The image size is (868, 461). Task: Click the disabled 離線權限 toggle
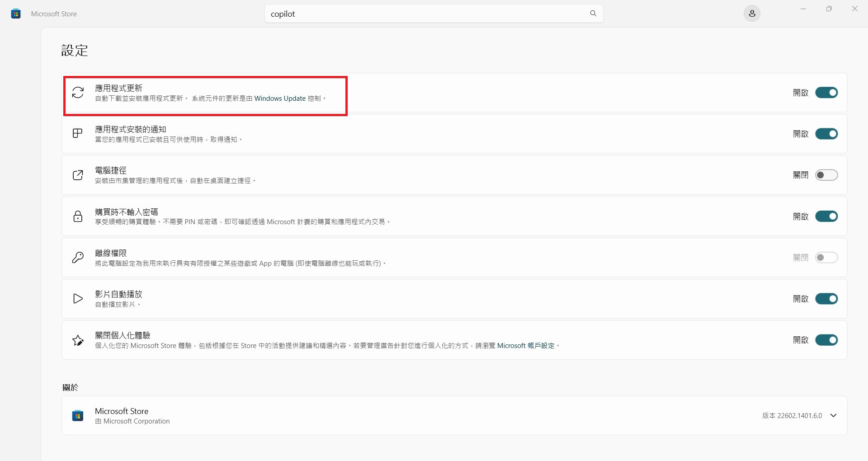tap(826, 258)
